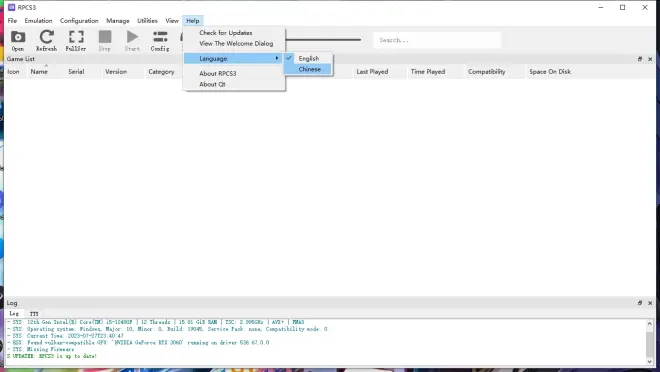Open the Utilities menu

[147, 21]
